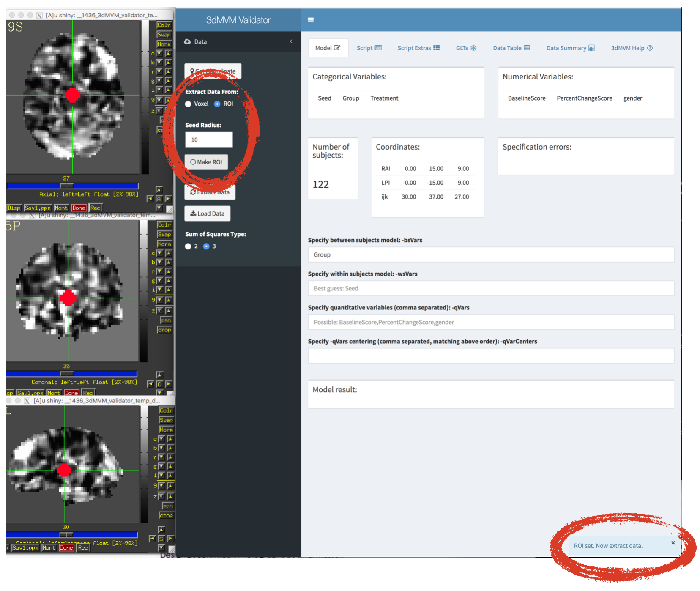
Task: Click right pan arrow beside 'C' button
Action: [x=168, y=384]
